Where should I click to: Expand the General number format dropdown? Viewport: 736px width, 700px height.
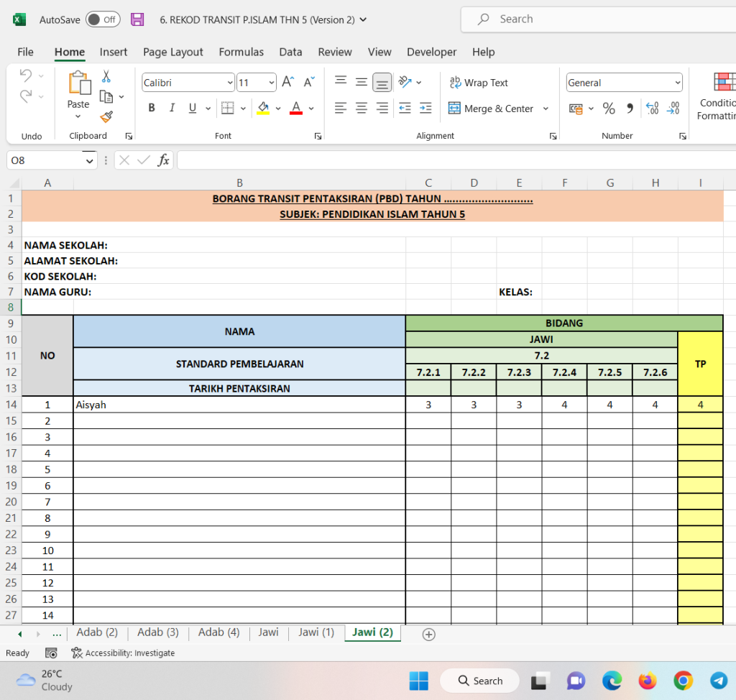tap(677, 83)
